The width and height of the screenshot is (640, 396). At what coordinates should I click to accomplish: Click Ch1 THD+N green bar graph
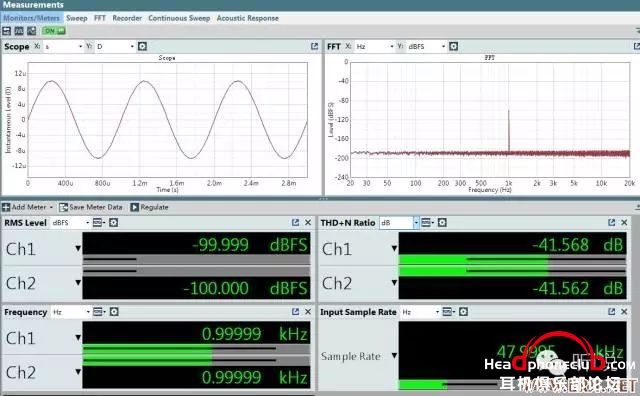pyautogui.click(x=512, y=260)
